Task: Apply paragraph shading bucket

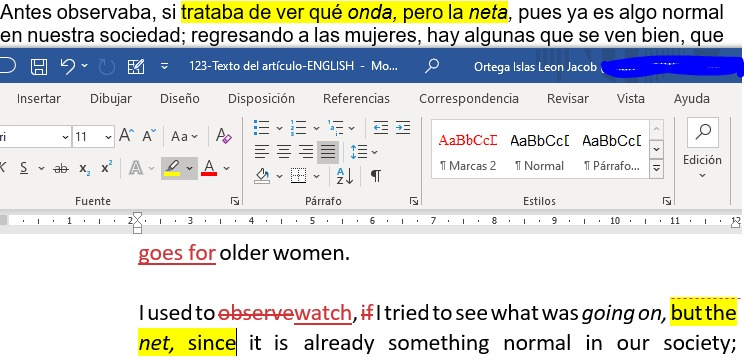Action: (x=262, y=176)
